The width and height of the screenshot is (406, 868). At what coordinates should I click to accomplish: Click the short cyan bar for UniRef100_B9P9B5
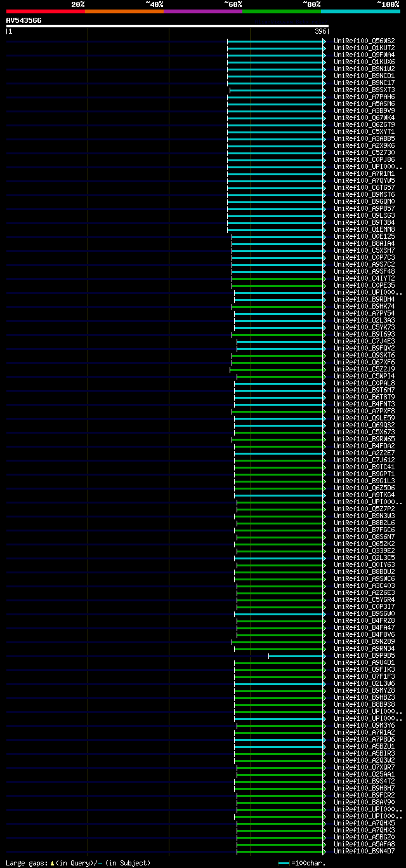(297, 656)
